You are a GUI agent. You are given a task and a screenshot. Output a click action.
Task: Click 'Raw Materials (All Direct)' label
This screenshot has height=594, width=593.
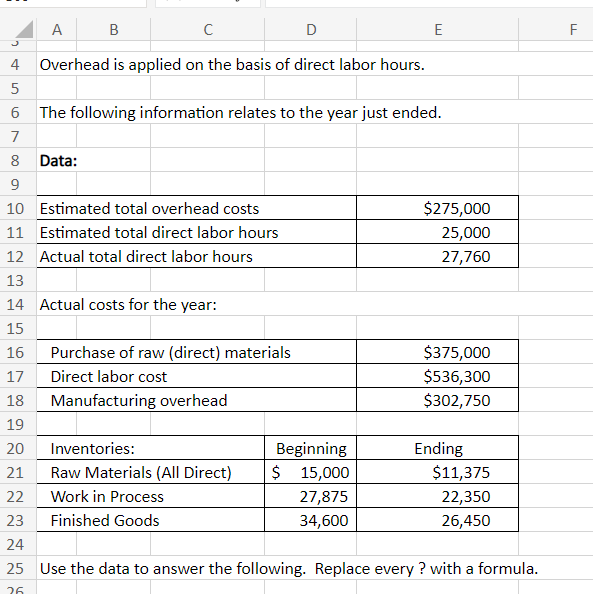[x=141, y=472]
